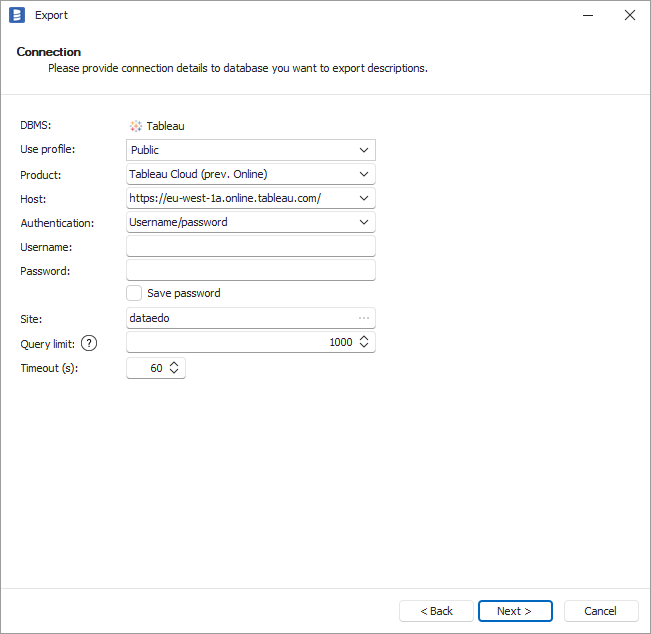This screenshot has width=651, height=634.
Task: Click the Query limit help question mark icon
Action: [x=89, y=343]
